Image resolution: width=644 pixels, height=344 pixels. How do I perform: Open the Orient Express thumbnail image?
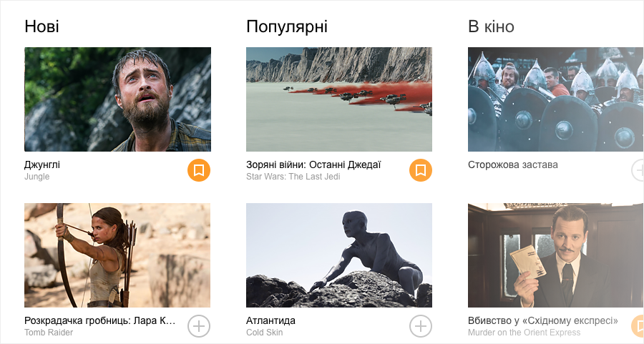click(x=556, y=255)
